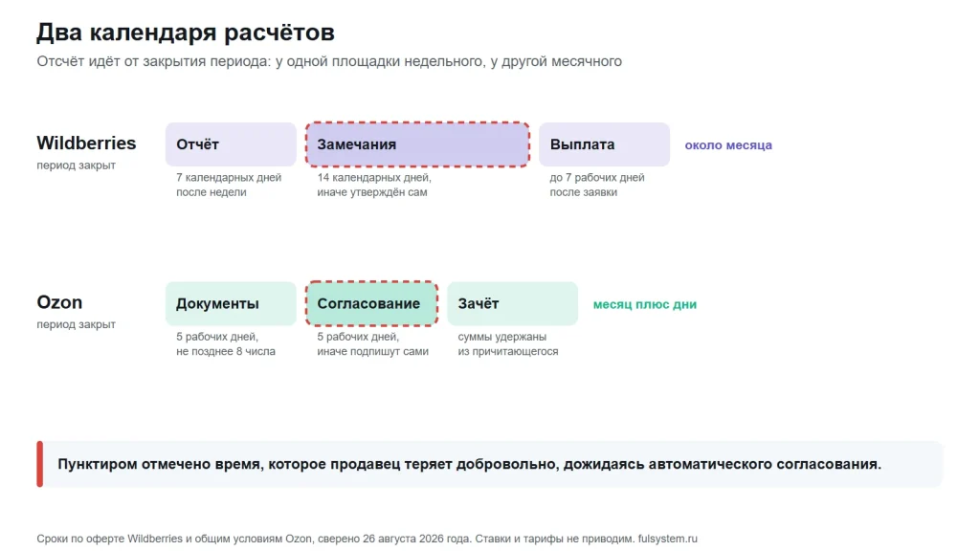The width and height of the screenshot is (980, 551).
Task: Click '14 календарных дней, иначе утверждён сам'
Action: pyautogui.click(x=374, y=185)
